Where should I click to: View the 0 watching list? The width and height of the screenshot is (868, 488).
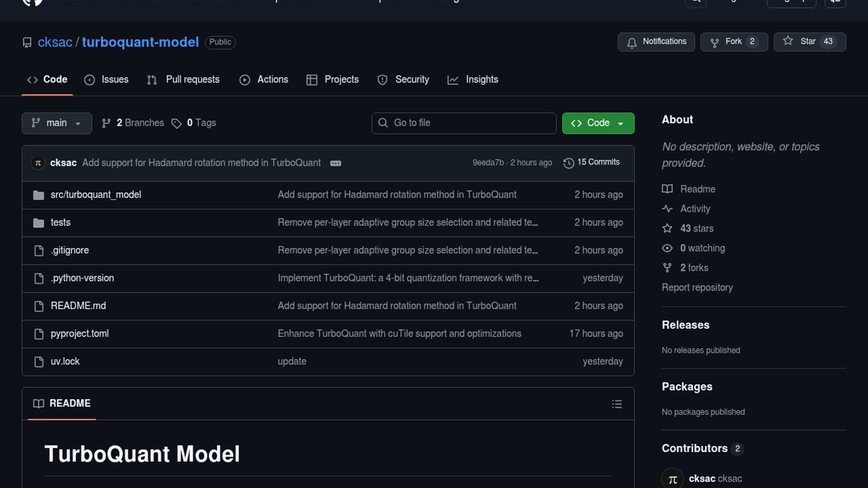[x=702, y=248]
